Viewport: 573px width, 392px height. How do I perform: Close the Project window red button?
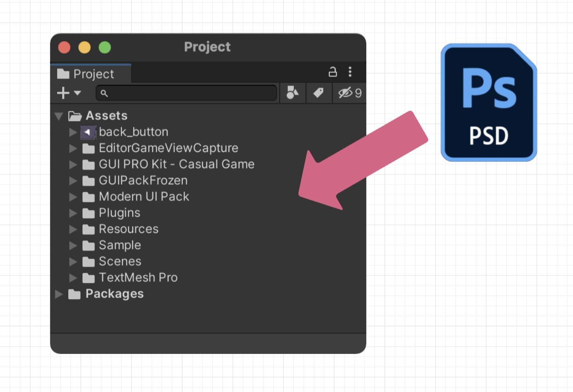(64, 47)
